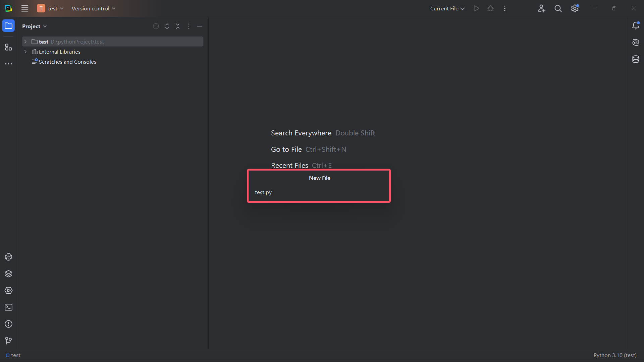Open the Current File run configuration dropdown
644x362 pixels.
click(447, 8)
